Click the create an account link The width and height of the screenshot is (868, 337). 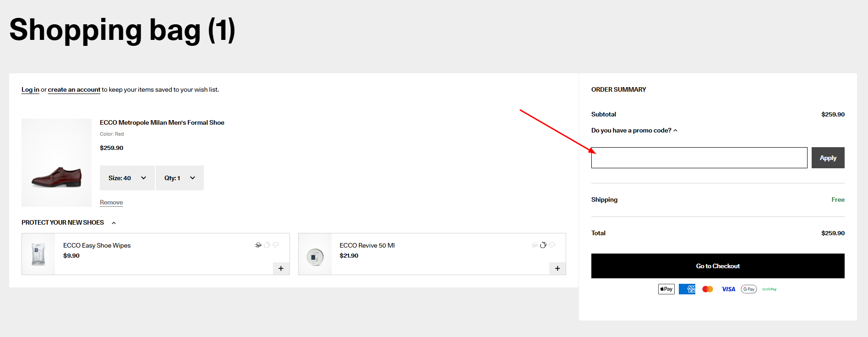[74, 90]
